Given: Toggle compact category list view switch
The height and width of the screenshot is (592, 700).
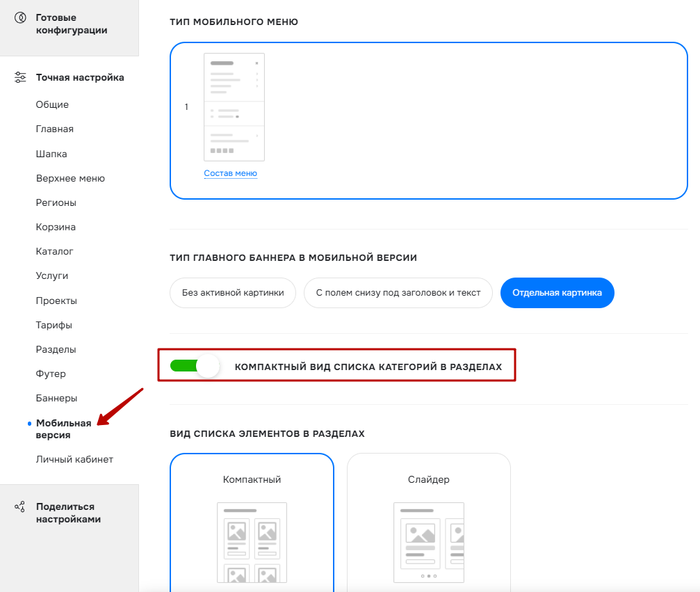Looking at the screenshot, I should [x=195, y=367].
